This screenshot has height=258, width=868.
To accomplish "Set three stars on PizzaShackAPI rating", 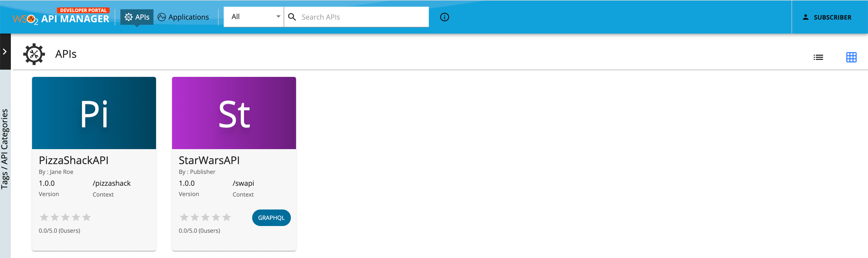I will (x=65, y=217).
